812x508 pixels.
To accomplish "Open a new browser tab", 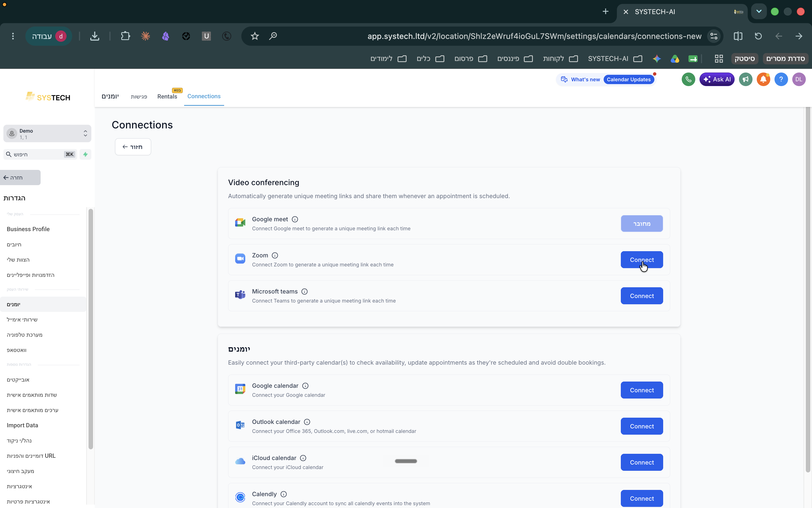I will 605,12.
